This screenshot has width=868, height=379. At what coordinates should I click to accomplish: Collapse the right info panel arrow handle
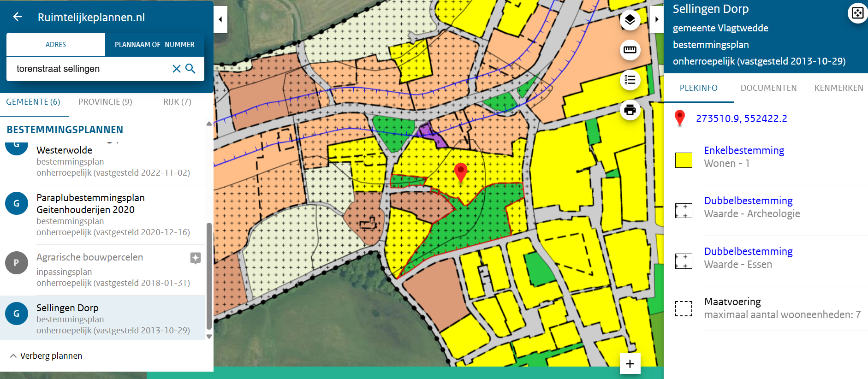tap(657, 19)
